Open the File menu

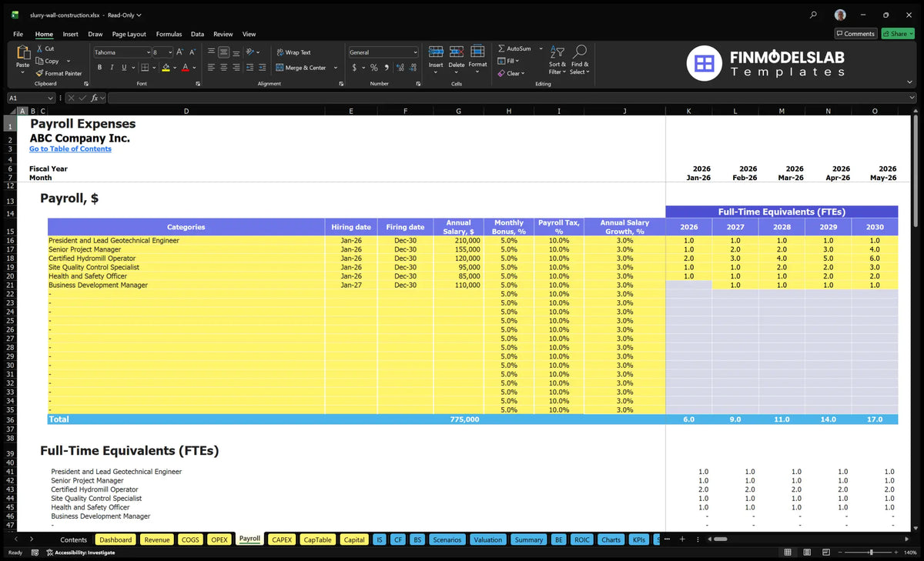click(x=18, y=34)
